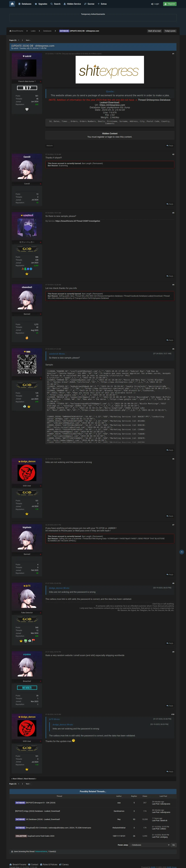This screenshot has height=868, width=186.
Task: Reply to jb75's catbox link post
Action: pyautogui.click(x=170, y=643)
